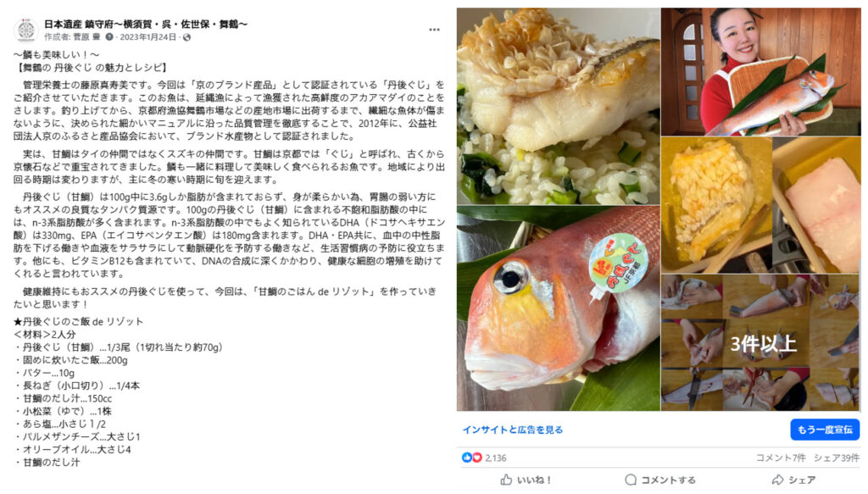Open the 日本遺産 鎮守府 page name link
Screen dimensions: 868x494
click(146, 24)
